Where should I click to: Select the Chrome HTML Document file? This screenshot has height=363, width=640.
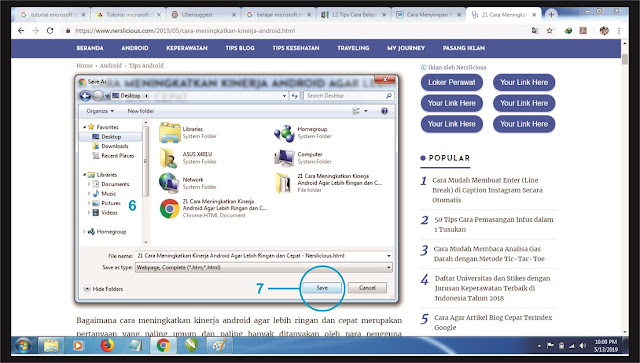click(x=213, y=208)
